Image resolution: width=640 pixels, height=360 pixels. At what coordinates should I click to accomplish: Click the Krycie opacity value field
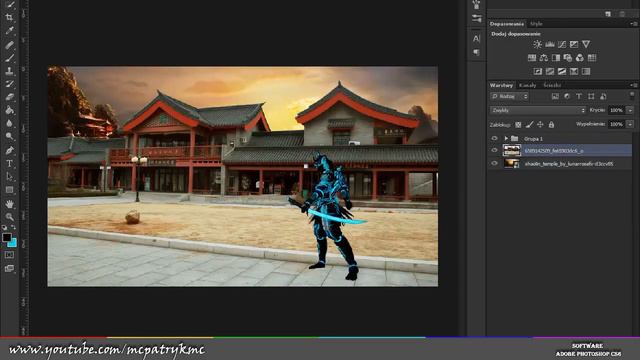(x=616, y=110)
